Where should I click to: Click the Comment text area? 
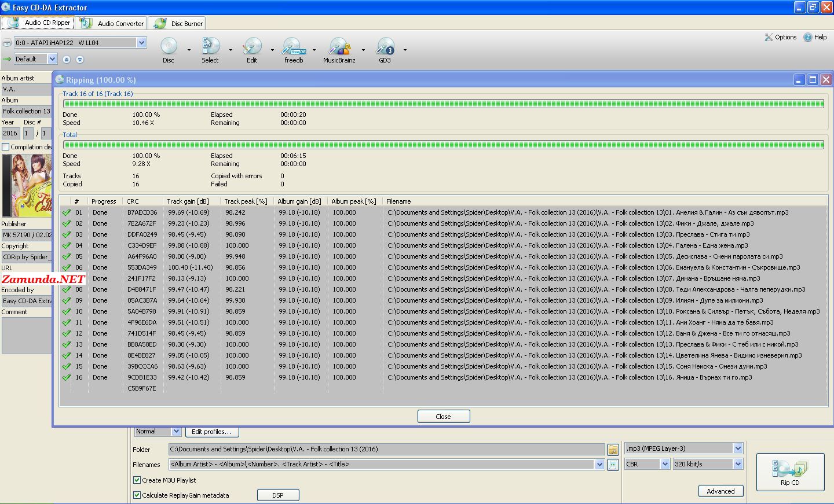coord(27,335)
